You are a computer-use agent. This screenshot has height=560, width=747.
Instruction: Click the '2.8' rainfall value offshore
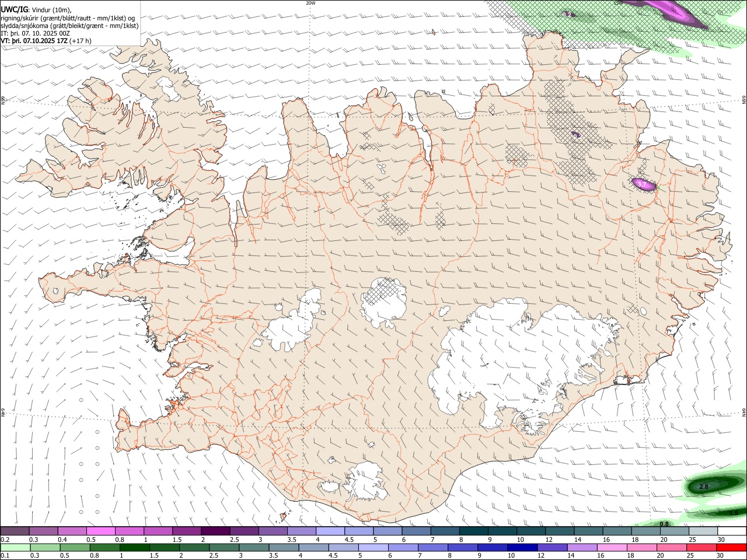[703, 487]
